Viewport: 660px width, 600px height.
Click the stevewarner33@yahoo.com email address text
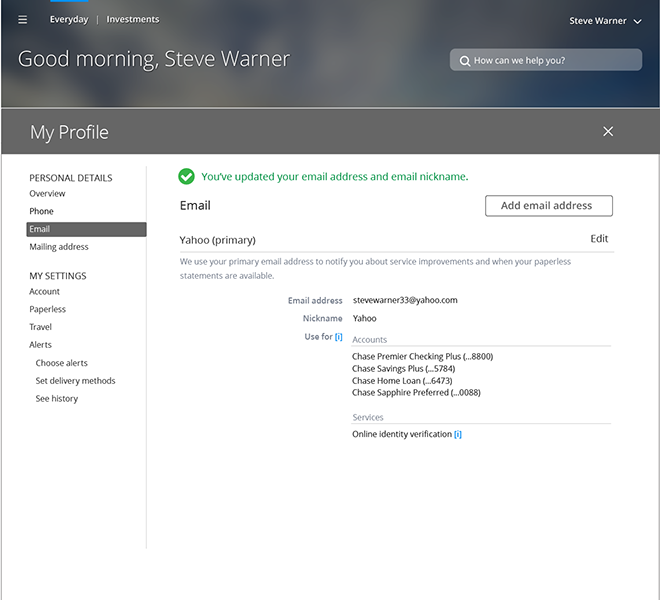point(405,300)
